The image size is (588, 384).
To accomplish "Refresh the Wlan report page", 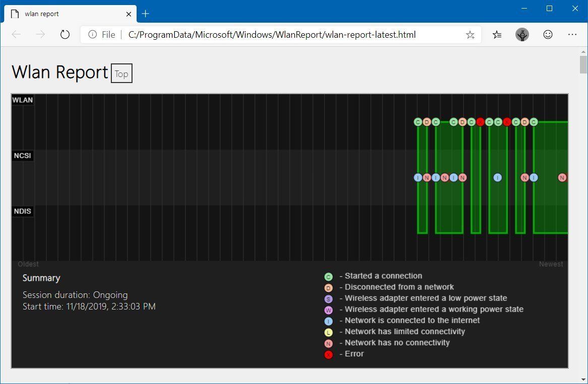I will click(x=64, y=34).
